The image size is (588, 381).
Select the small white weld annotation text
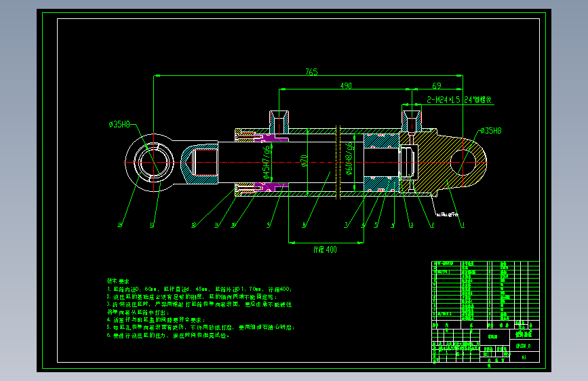tap(448, 214)
